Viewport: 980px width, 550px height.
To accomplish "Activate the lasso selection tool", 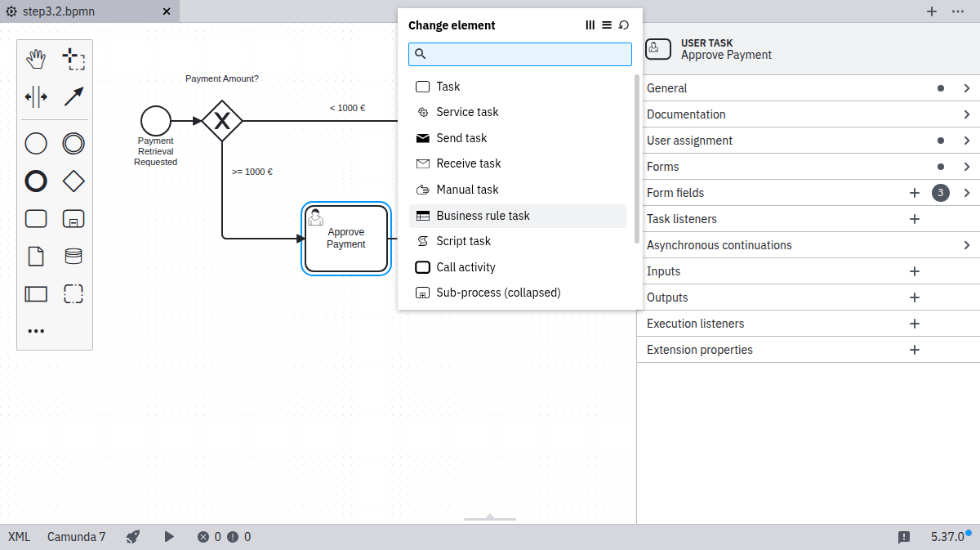I will 73,59.
